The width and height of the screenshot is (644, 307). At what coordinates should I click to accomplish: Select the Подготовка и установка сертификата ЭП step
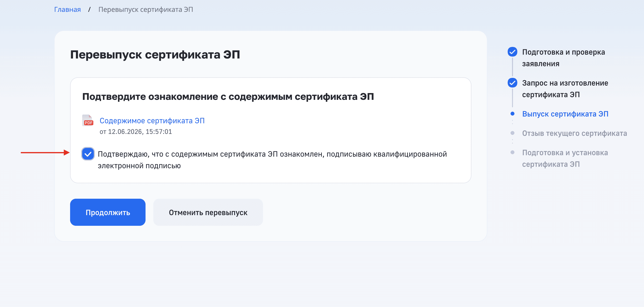(565, 158)
